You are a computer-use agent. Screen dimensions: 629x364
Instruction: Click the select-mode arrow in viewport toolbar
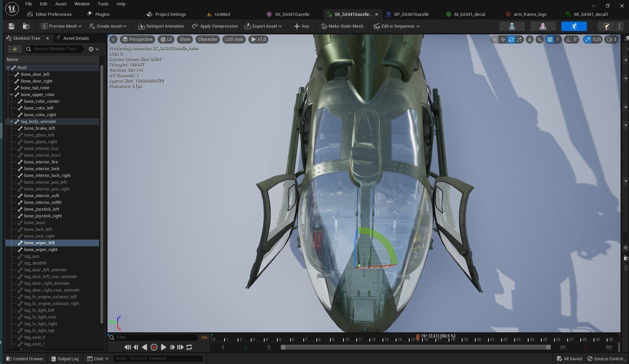[495, 39]
